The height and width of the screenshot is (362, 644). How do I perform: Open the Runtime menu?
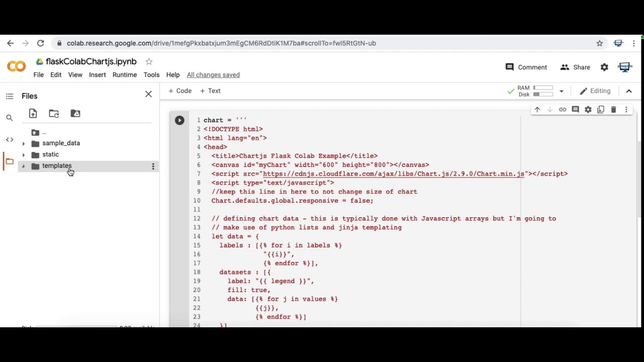125,75
